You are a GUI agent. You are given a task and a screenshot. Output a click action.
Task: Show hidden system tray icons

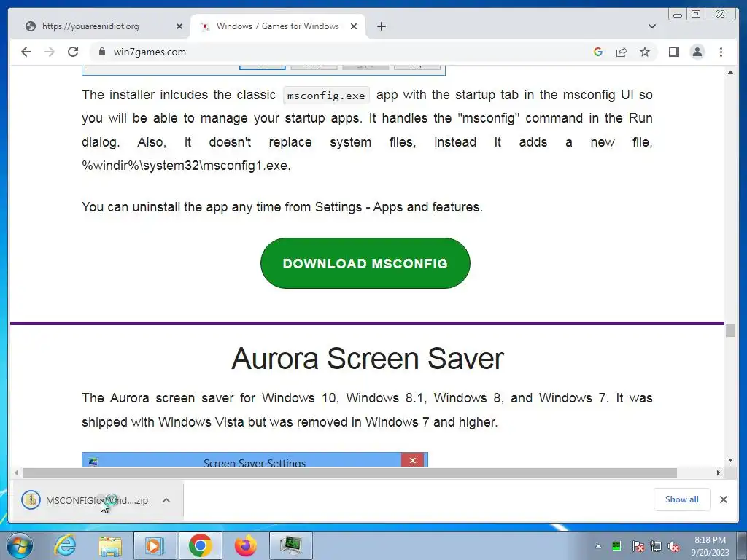[x=598, y=546]
